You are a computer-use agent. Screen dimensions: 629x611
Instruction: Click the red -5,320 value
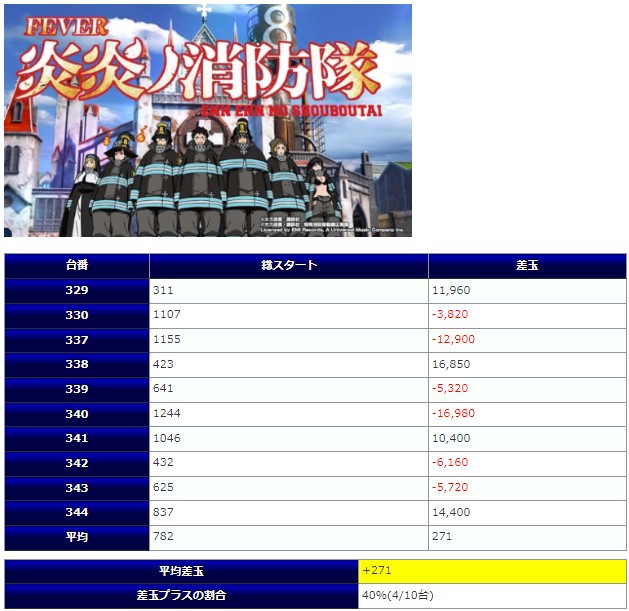click(450, 389)
